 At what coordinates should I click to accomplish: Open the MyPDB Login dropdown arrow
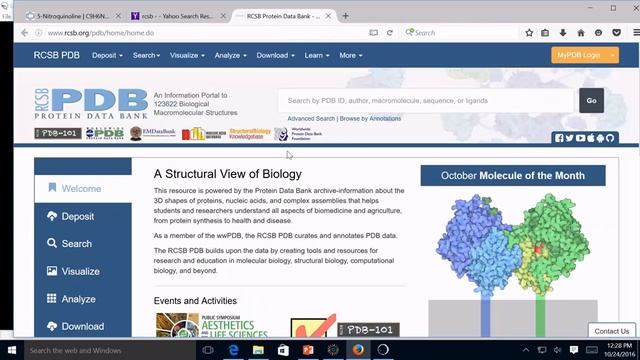[613, 55]
